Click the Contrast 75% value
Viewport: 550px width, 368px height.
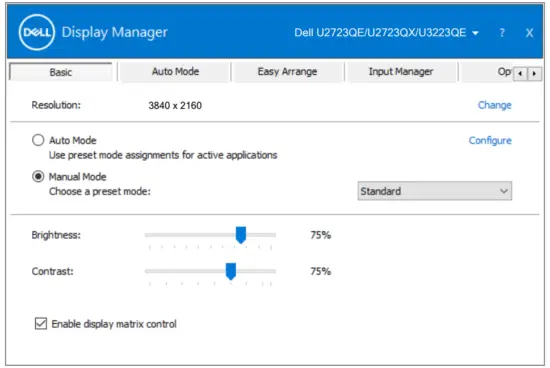click(321, 271)
